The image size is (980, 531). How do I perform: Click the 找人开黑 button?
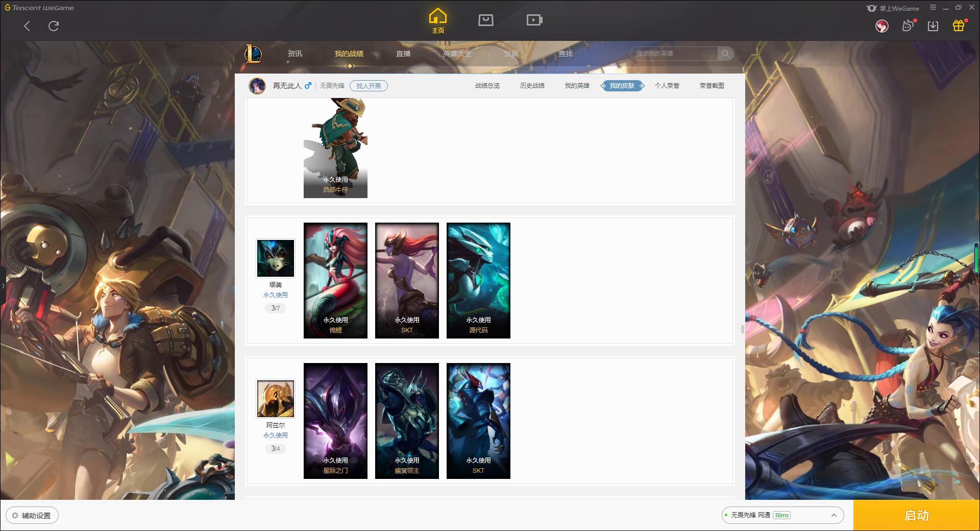pyautogui.click(x=369, y=86)
